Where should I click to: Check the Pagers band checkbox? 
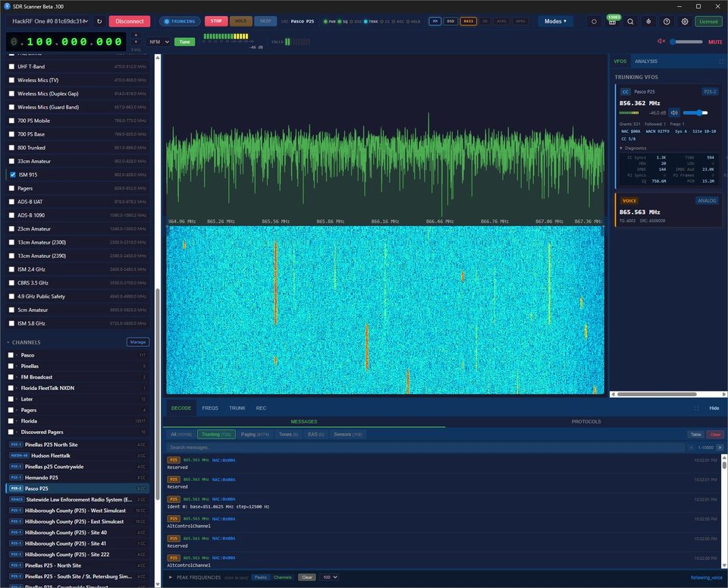tap(11, 188)
